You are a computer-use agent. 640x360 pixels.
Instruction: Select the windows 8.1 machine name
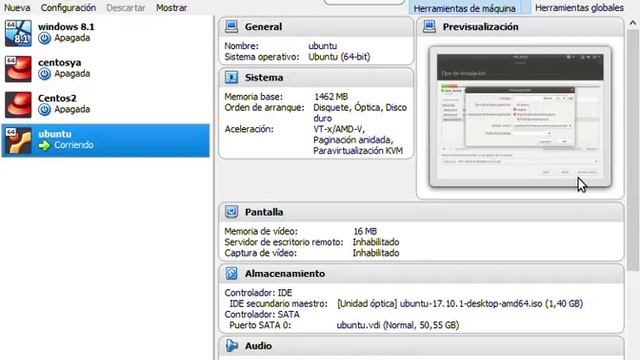[x=66, y=27]
